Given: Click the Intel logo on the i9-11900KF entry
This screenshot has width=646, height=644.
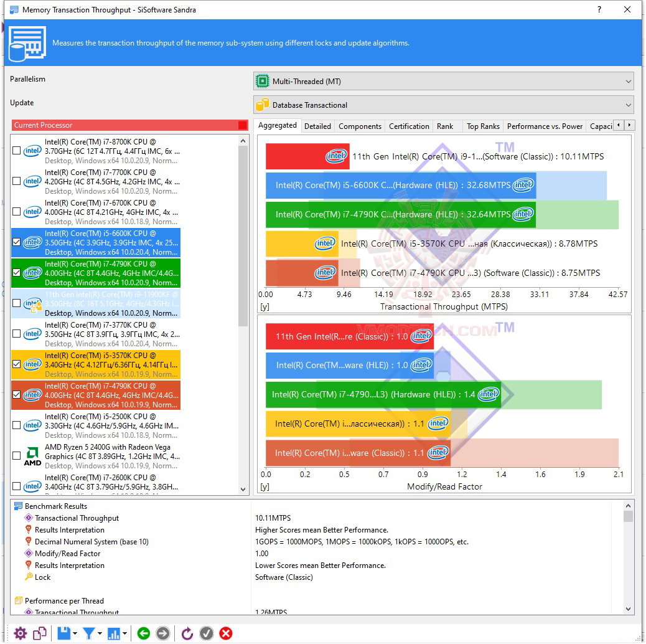Looking at the screenshot, I should click(x=32, y=305).
